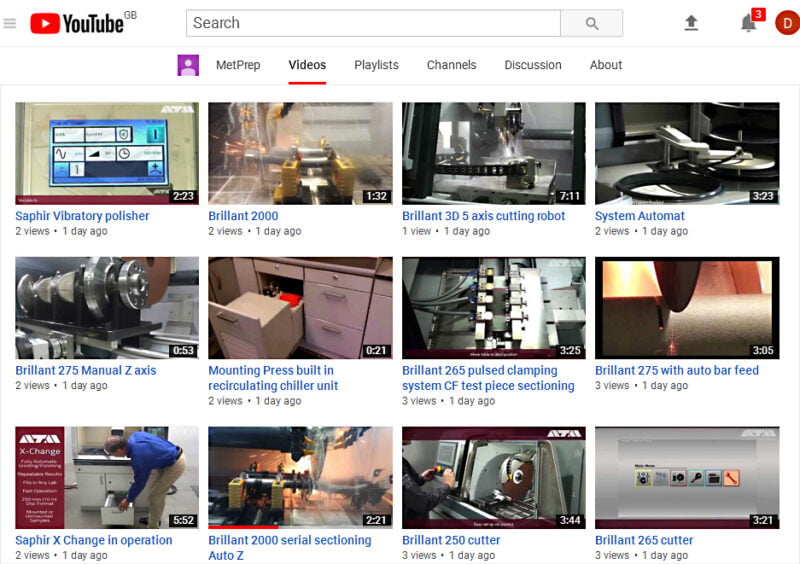Click the Mounting Press 0:21 thumbnail
Viewport: 800px width, 564px height.
pyautogui.click(x=301, y=308)
